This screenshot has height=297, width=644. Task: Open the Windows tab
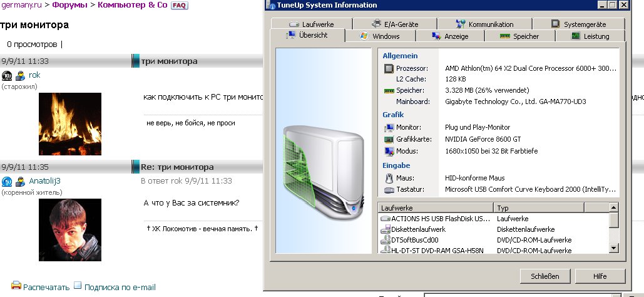(x=381, y=36)
